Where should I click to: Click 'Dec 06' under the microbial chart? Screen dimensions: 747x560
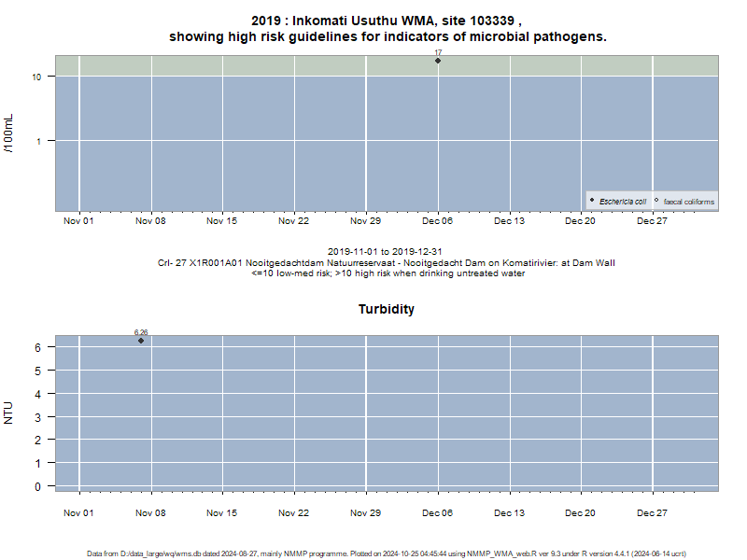(437, 221)
